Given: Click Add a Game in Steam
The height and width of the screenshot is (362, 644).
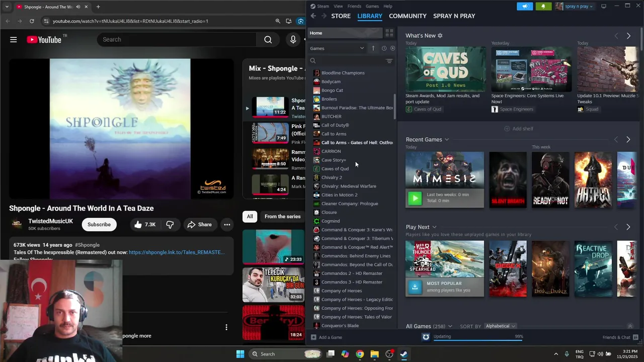Looking at the screenshot, I should tap(327, 337).
